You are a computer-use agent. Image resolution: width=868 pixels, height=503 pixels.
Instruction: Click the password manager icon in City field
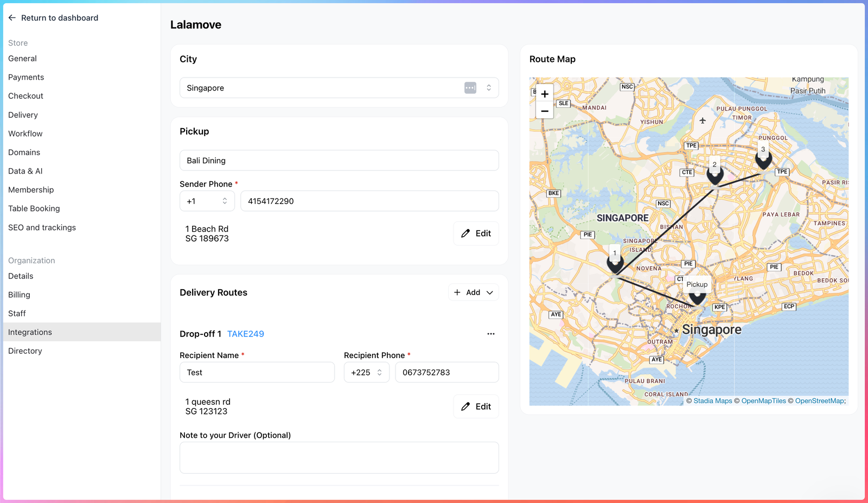point(470,88)
